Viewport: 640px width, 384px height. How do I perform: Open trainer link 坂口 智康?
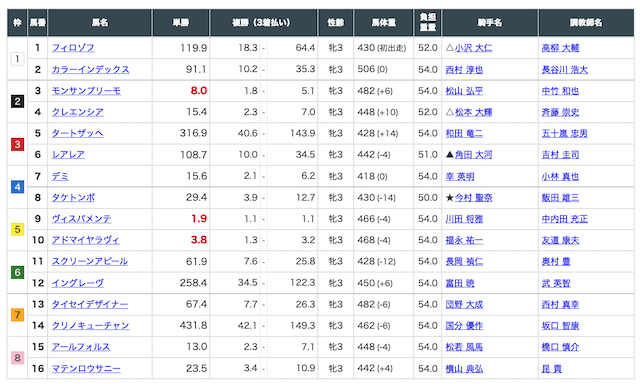coord(560,326)
